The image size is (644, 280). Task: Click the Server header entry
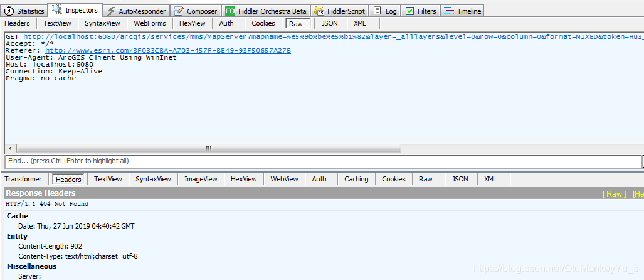point(29,276)
